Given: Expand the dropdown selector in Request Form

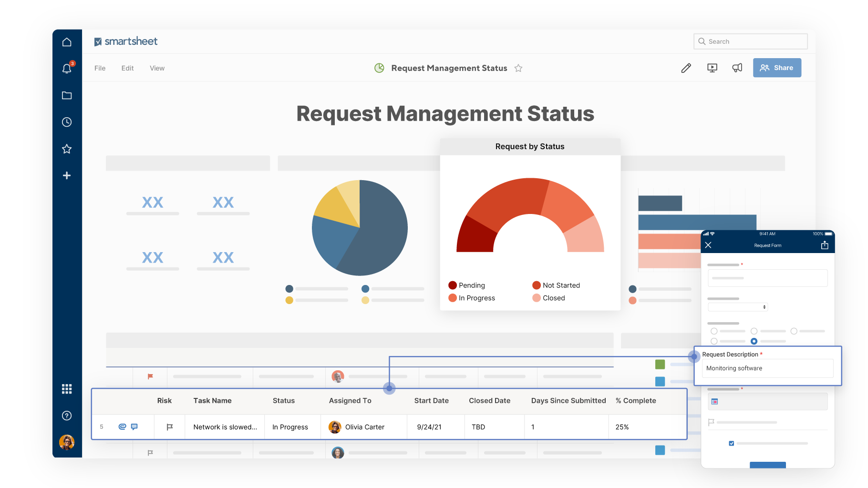Looking at the screenshot, I should pyautogui.click(x=738, y=307).
